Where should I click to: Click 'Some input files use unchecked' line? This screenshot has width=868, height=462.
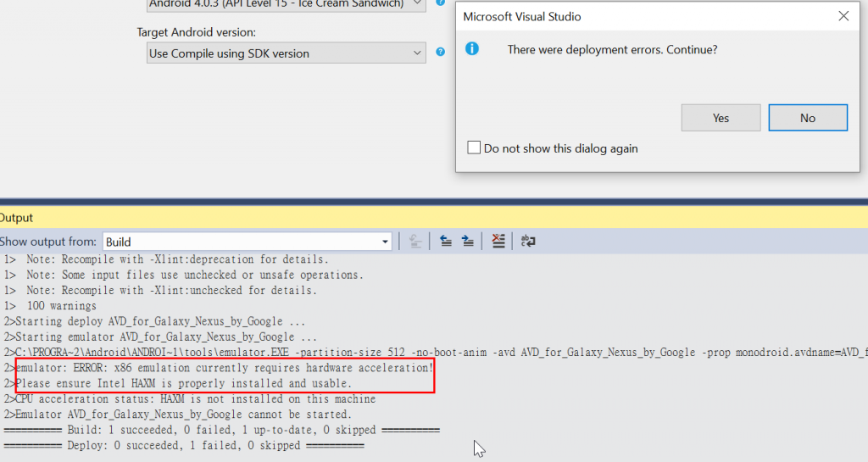click(184, 275)
